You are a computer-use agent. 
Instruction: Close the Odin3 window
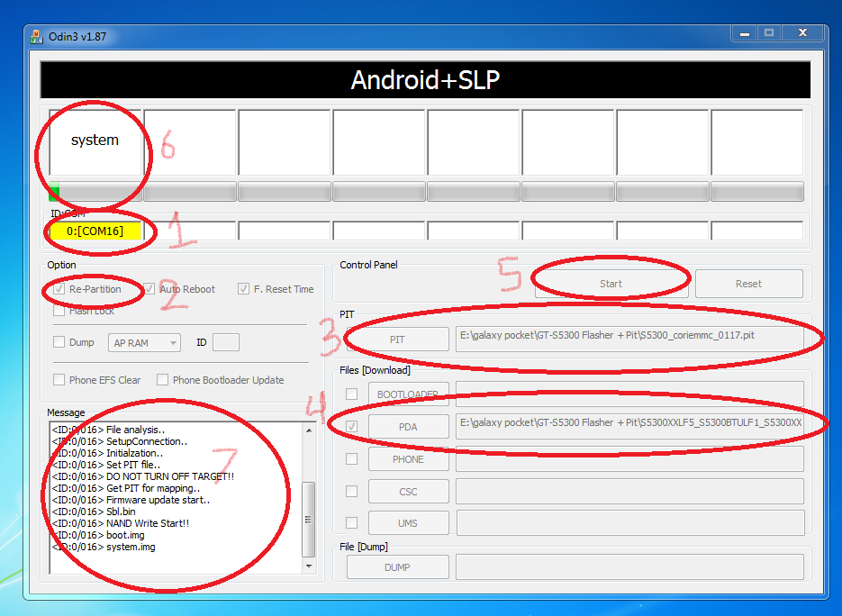(x=802, y=33)
